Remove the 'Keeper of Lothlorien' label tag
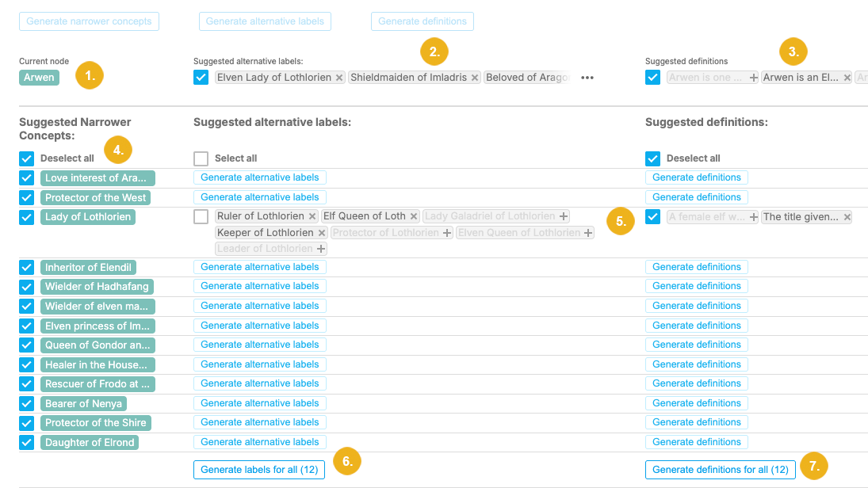This screenshot has height=488, width=868. (322, 233)
